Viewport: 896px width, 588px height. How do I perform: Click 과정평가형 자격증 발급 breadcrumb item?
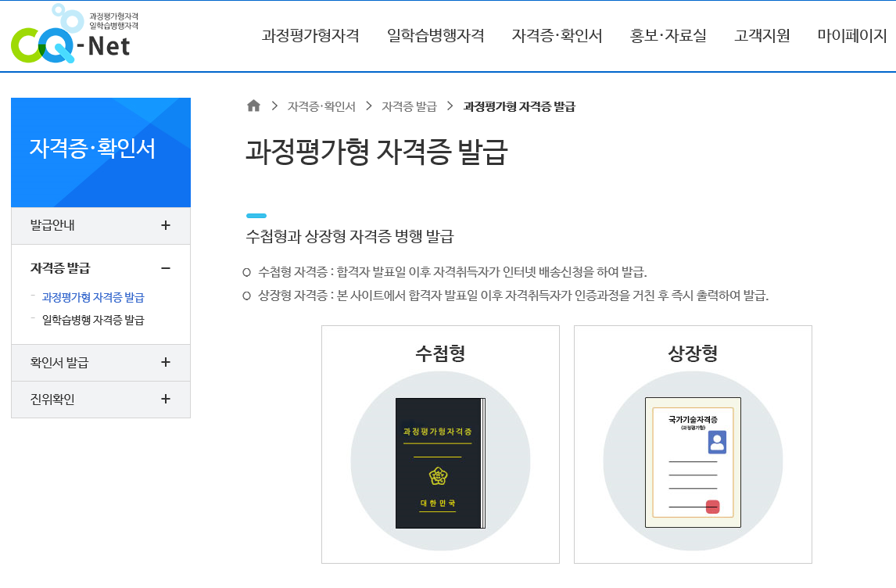tap(519, 106)
